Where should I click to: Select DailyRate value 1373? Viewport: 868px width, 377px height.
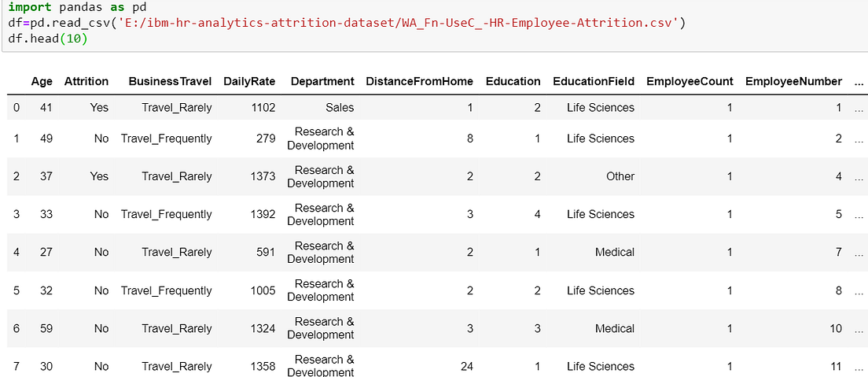pos(263,176)
